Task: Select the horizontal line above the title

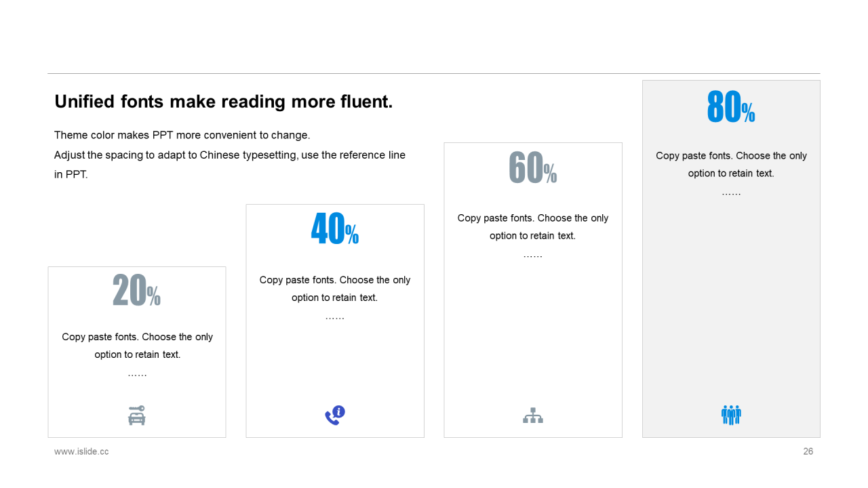Action: point(434,73)
